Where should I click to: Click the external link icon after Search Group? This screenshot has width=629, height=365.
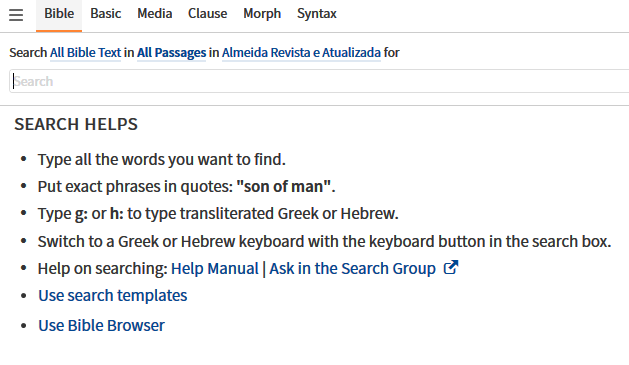451,268
